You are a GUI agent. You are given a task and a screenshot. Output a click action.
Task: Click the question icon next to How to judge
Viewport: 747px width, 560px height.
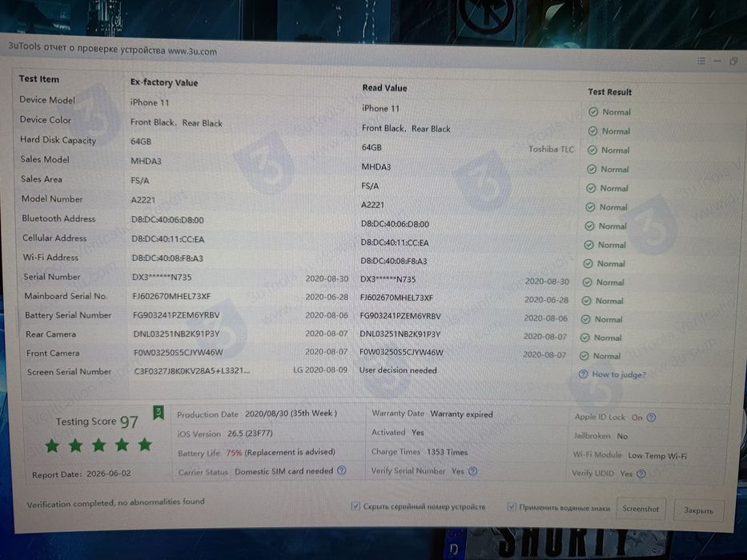pyautogui.click(x=583, y=374)
